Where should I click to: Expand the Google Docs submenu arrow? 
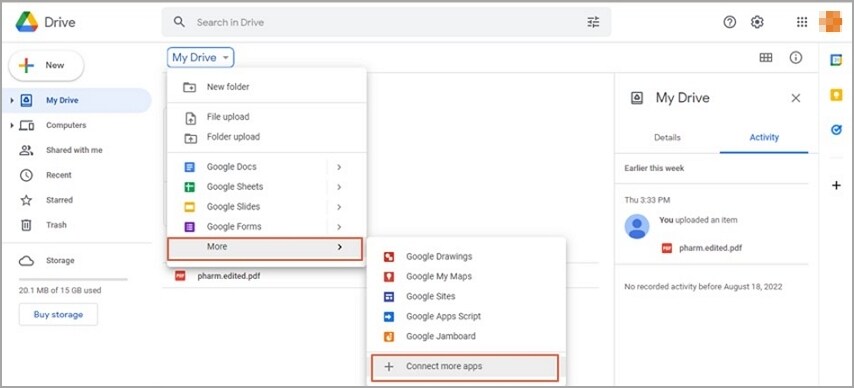click(x=339, y=167)
